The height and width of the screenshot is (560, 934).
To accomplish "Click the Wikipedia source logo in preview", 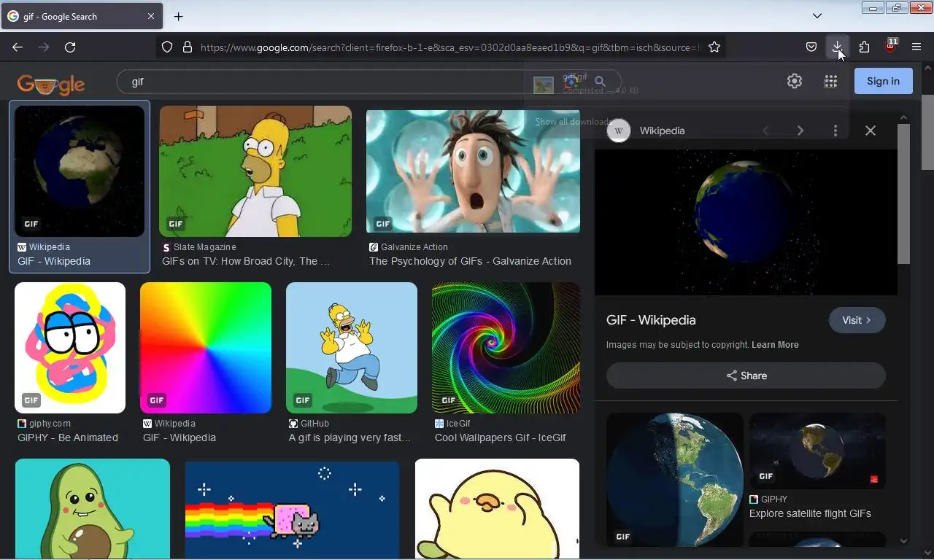I will [x=619, y=131].
